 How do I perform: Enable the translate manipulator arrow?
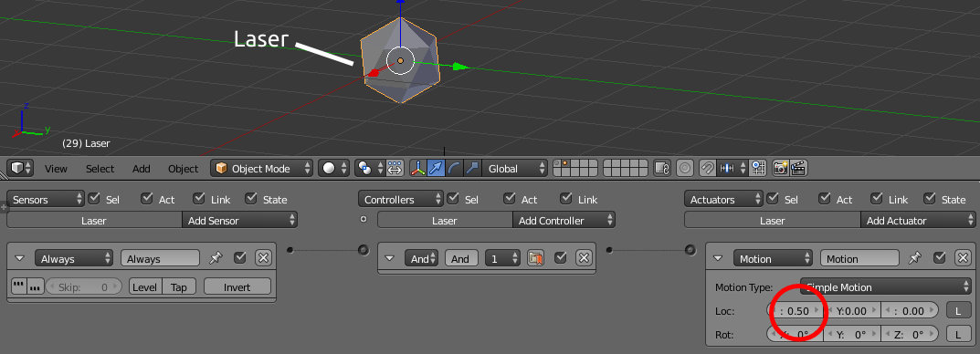436,169
